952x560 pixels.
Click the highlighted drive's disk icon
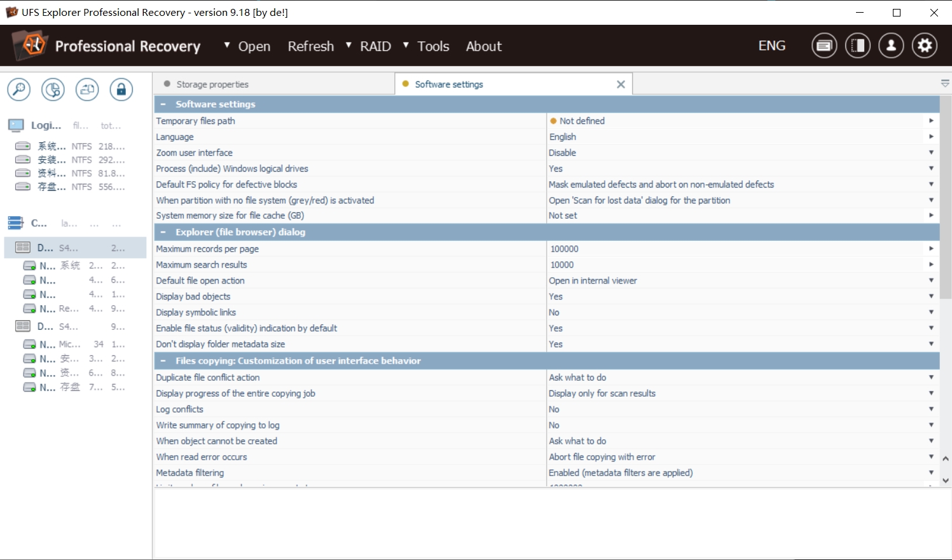(23, 247)
